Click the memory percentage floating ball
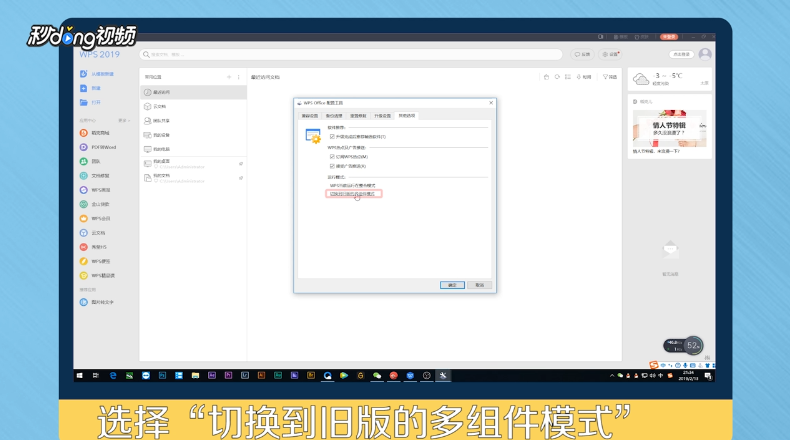 click(693, 346)
